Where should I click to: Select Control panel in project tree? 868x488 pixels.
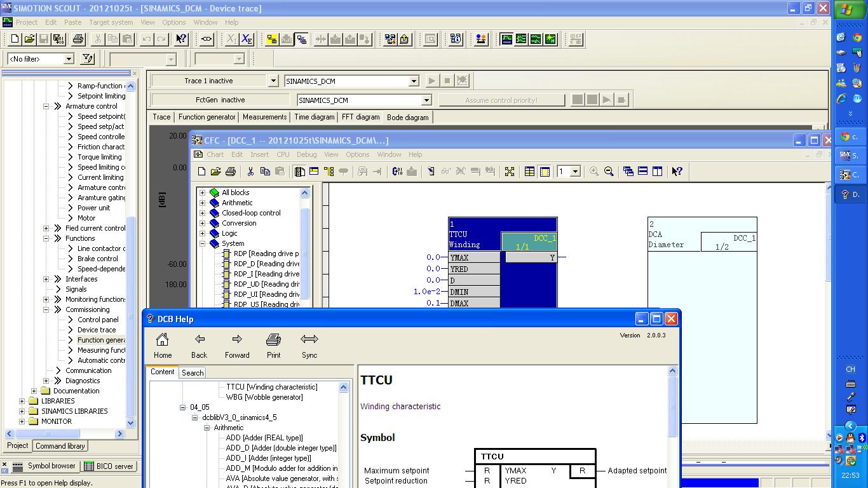click(x=98, y=320)
